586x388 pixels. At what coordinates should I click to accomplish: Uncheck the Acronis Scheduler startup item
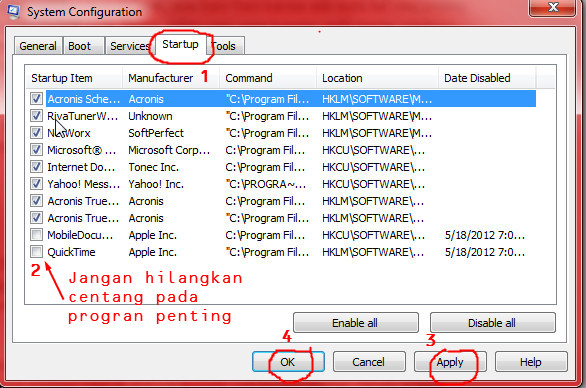(36, 99)
